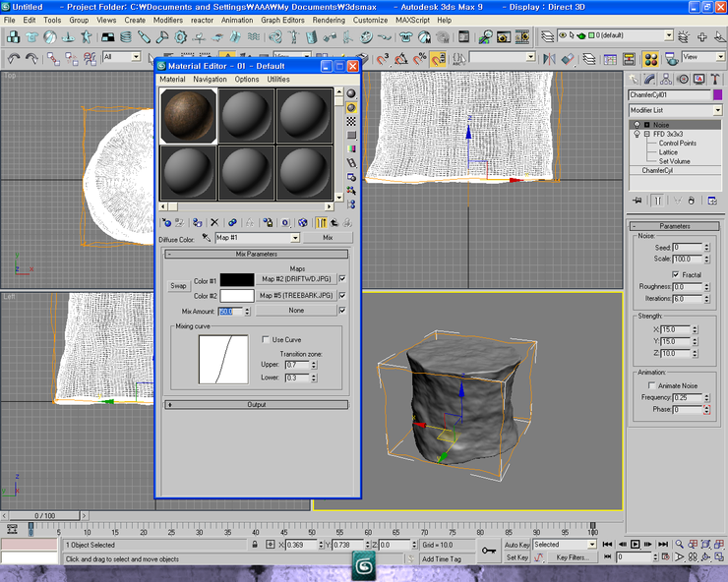
Task: Click Show Map in Viewport checker-cube icon
Action: click(x=303, y=223)
